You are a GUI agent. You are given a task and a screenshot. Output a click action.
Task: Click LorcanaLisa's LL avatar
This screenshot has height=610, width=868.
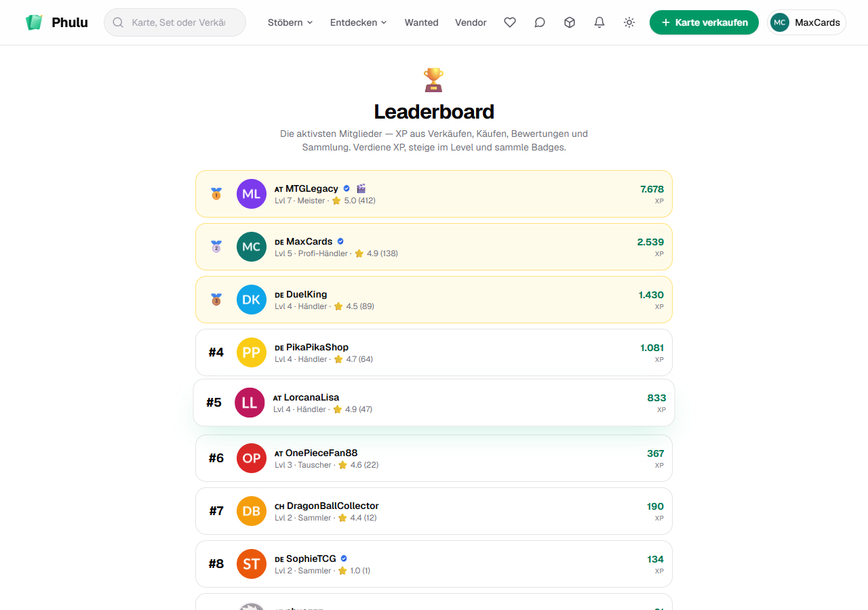pyautogui.click(x=250, y=403)
